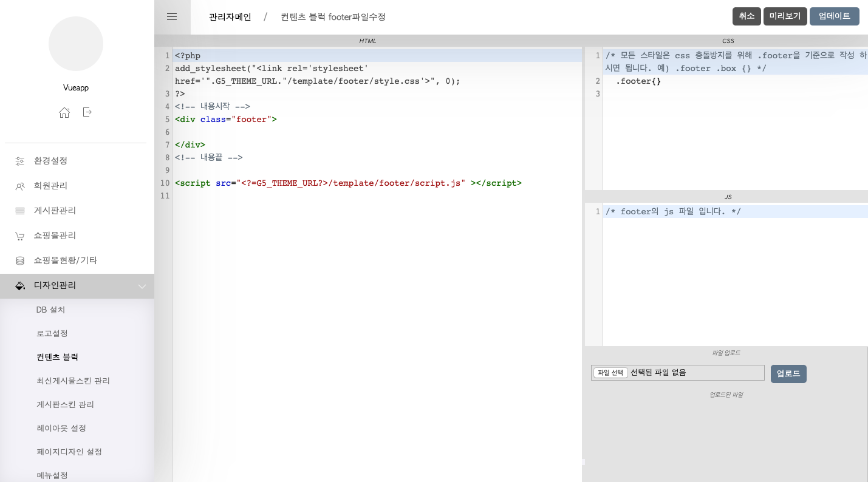Click the 게시판관리 list icon
This screenshot has height=482, width=868.
(20, 211)
